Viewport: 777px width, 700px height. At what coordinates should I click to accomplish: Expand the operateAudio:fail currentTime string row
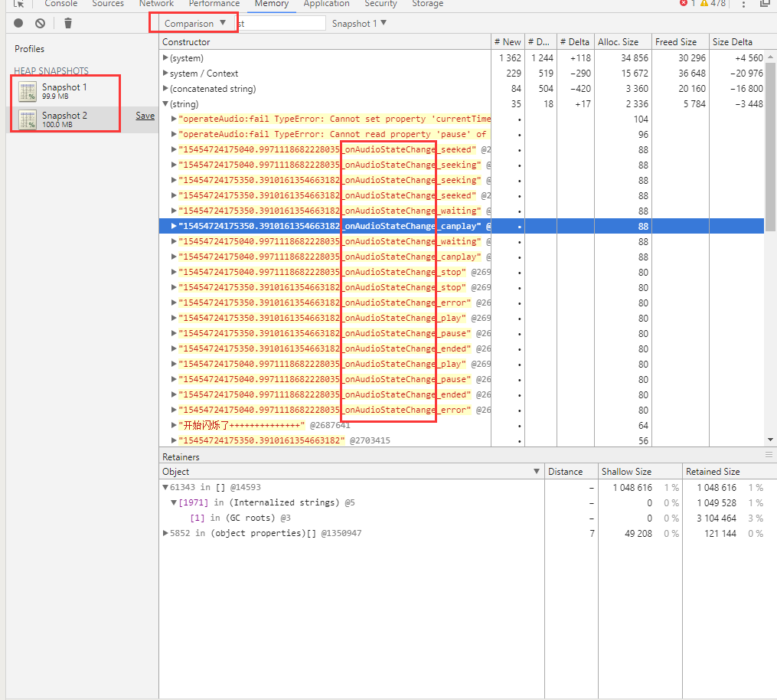click(x=174, y=119)
